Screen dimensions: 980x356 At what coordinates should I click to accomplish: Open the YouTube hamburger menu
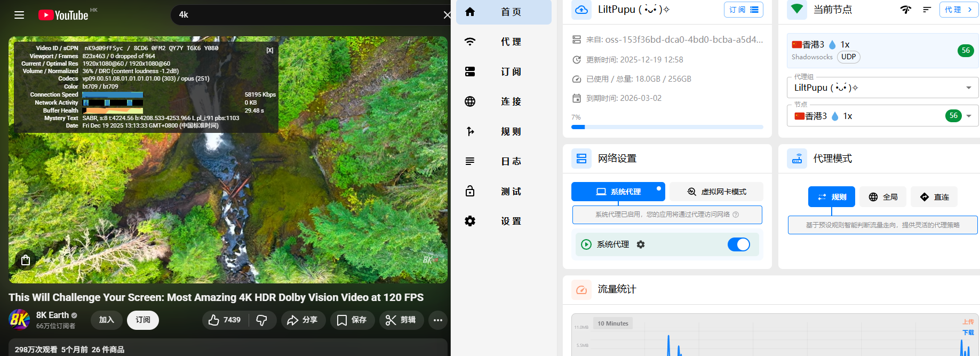[19, 15]
